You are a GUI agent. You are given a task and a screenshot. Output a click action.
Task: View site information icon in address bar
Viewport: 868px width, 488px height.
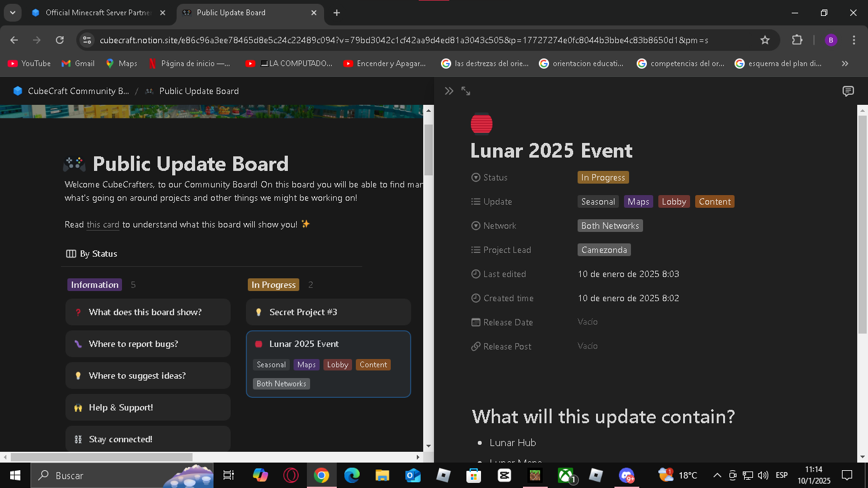click(x=87, y=40)
